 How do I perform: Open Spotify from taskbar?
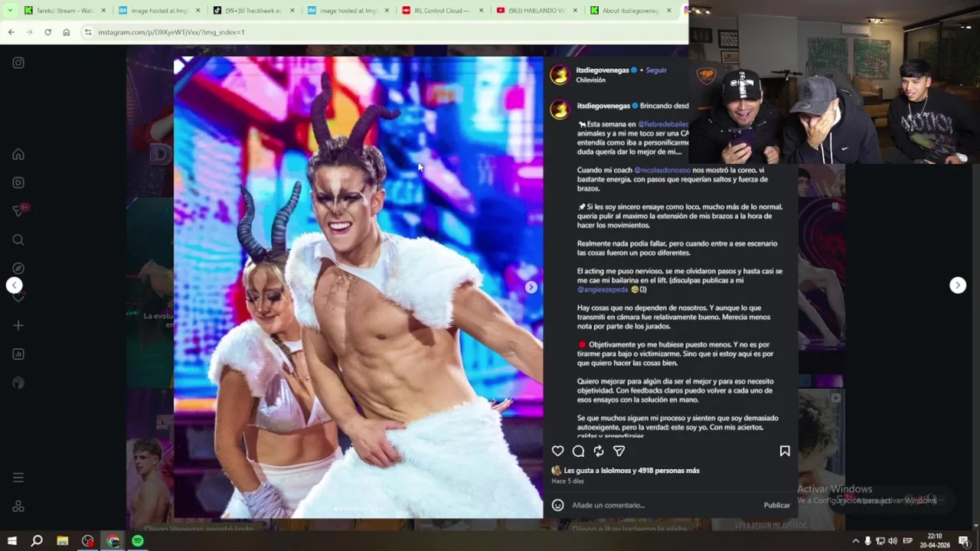(138, 541)
